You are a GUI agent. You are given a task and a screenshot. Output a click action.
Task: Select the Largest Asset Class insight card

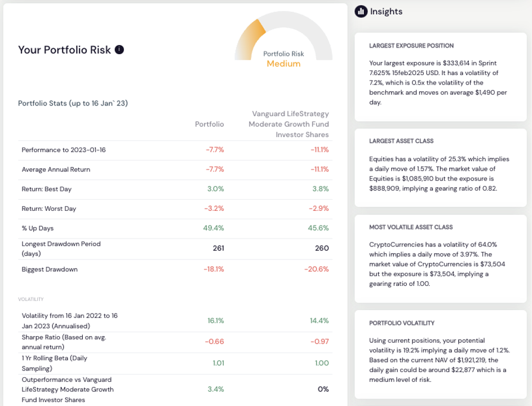click(440, 167)
